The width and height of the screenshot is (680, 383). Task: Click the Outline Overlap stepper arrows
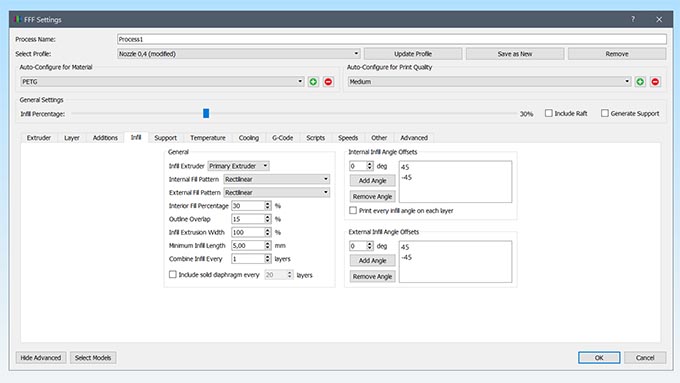tap(268, 219)
